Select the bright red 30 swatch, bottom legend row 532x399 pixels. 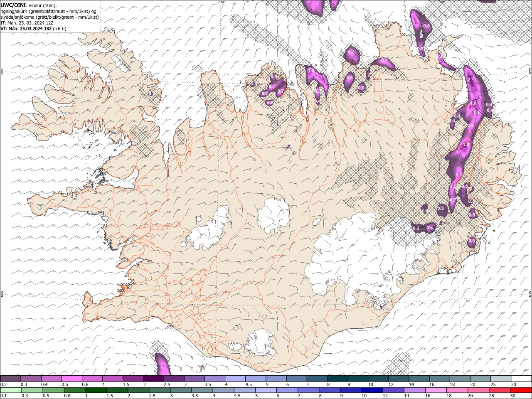(521, 390)
